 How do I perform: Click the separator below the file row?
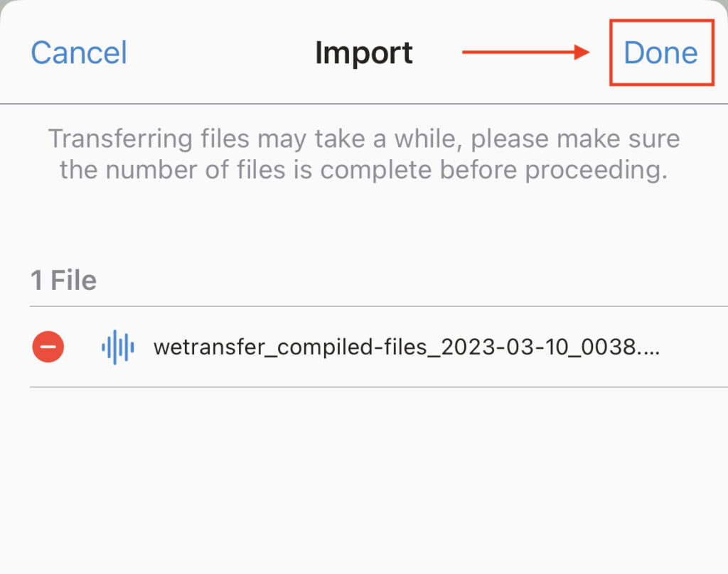379,387
